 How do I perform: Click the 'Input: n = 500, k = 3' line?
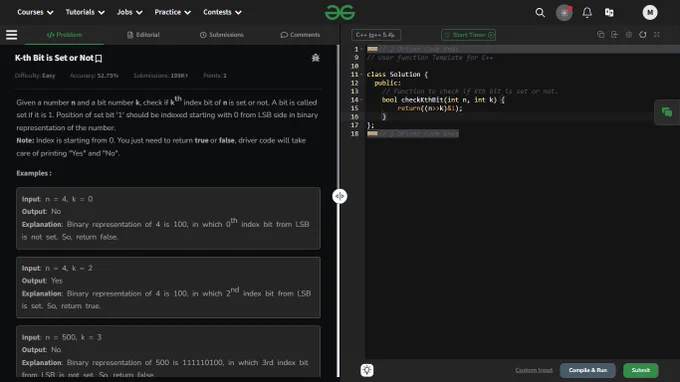coord(62,337)
